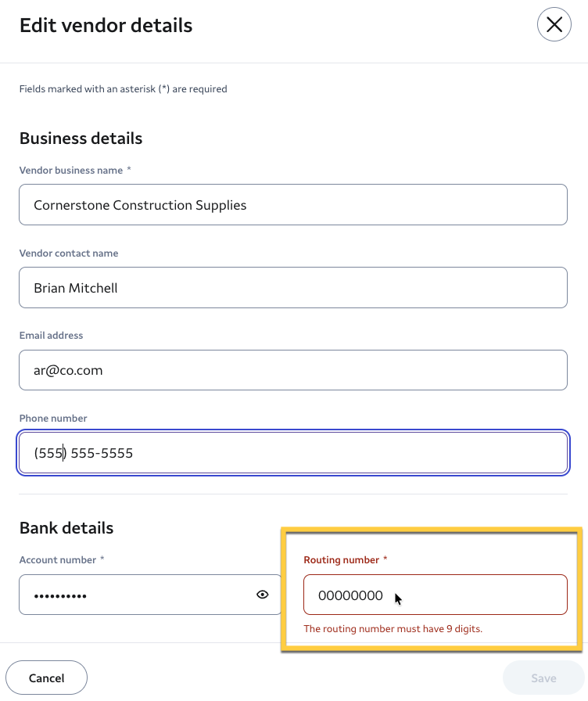
Task: Click the disabled Save button
Action: (543, 678)
